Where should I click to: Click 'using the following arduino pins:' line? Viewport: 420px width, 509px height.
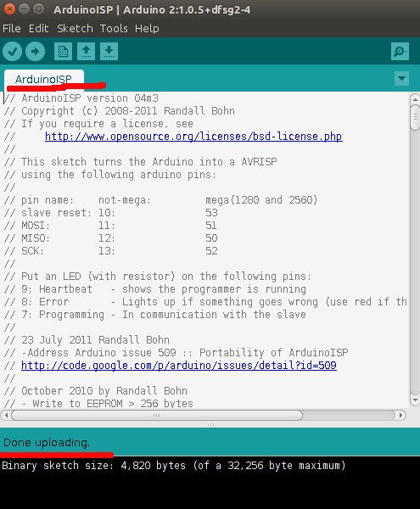tap(110, 174)
